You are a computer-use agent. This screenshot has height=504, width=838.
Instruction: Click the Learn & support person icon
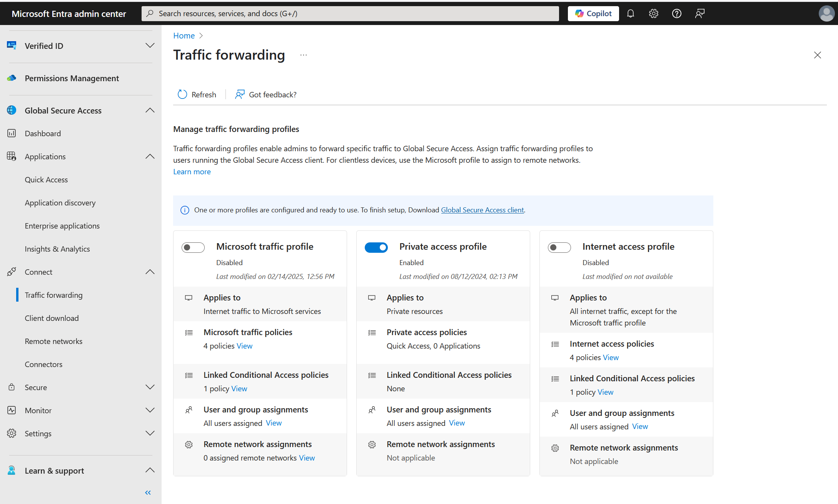pos(12,470)
